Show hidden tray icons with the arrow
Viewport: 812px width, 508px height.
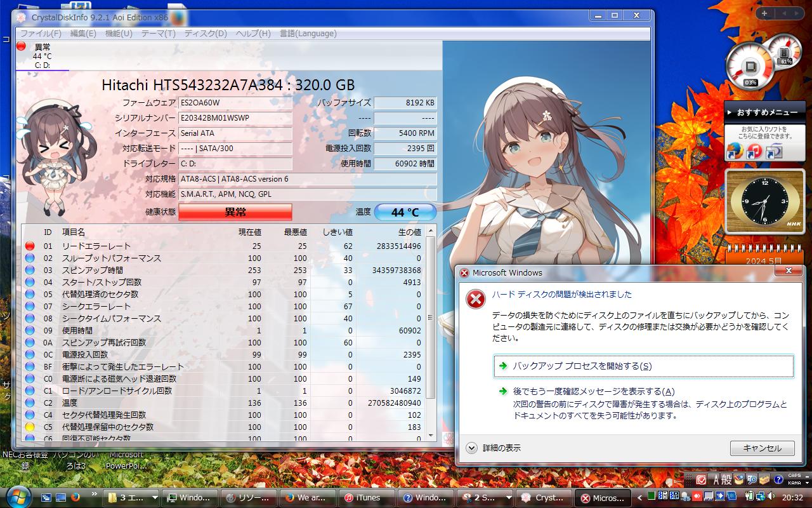pyautogui.click(x=641, y=497)
